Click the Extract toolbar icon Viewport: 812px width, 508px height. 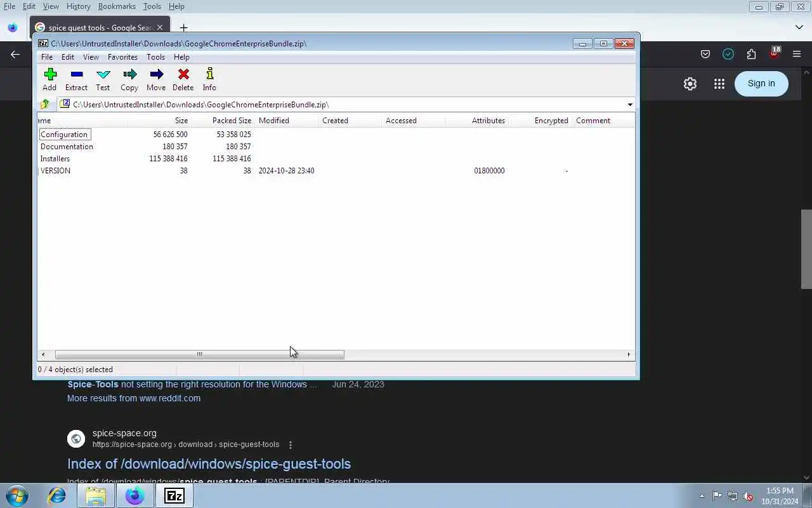[76, 80]
